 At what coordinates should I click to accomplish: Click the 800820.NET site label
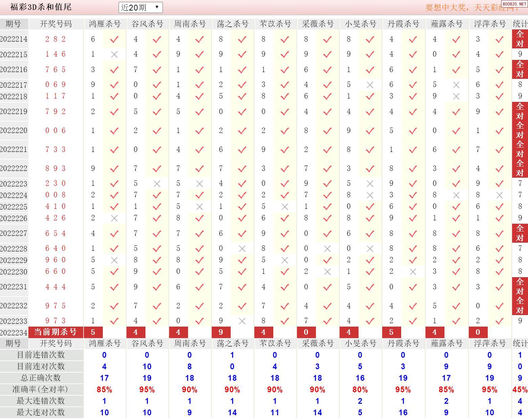(514, 4)
